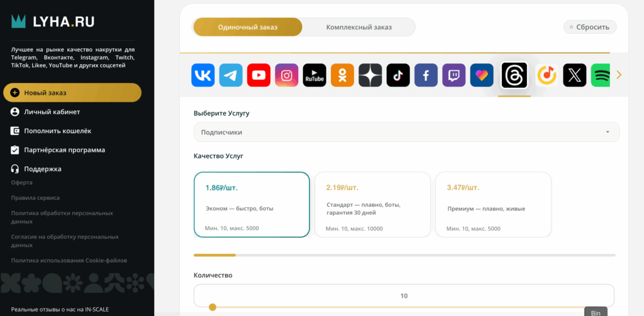
Task: Select the Эконом quality option card
Action: point(252,205)
